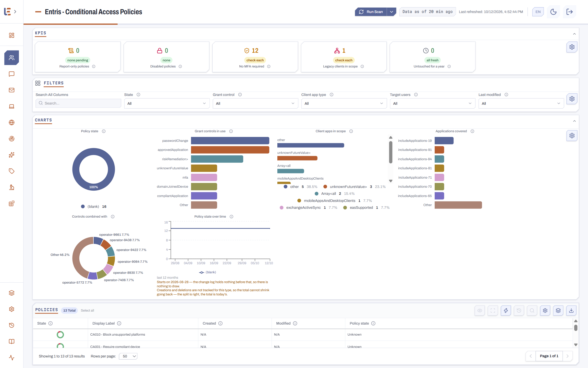Click the Run Scan button
This screenshot has height=368, width=588.
point(371,12)
